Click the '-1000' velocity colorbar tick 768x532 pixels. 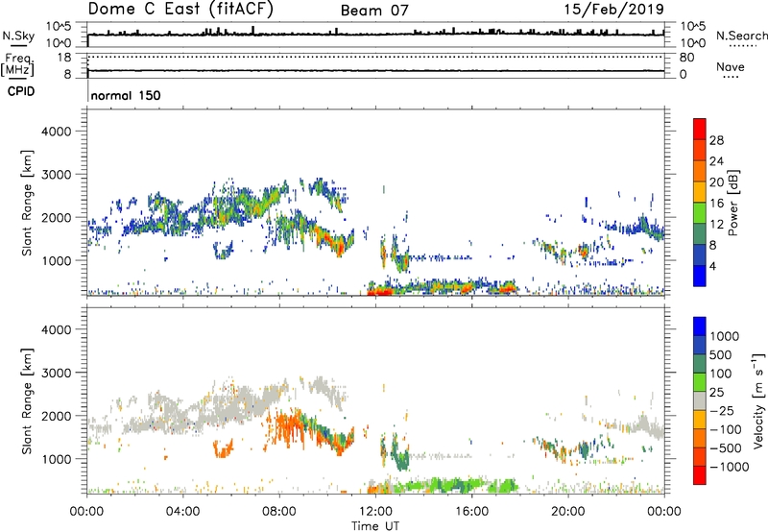point(729,467)
